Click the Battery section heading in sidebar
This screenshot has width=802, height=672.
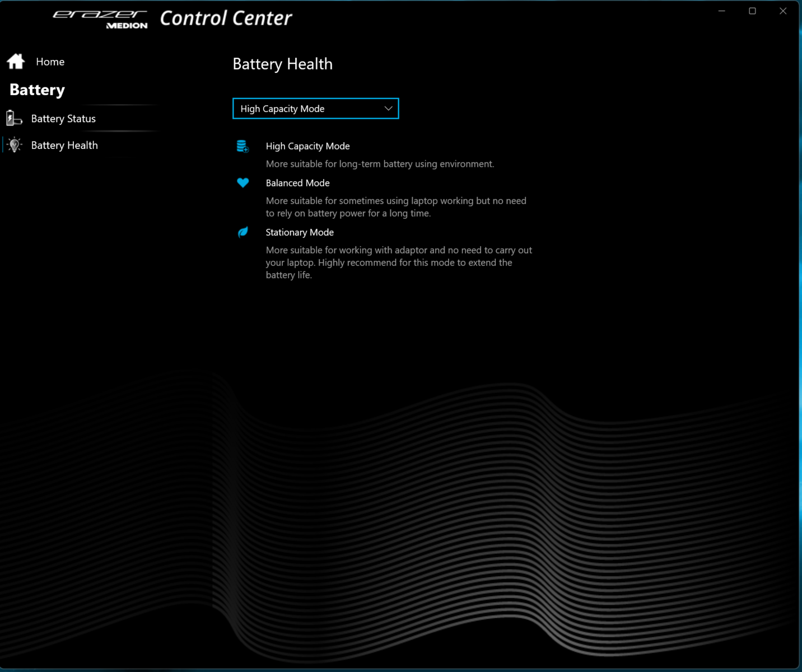(37, 90)
